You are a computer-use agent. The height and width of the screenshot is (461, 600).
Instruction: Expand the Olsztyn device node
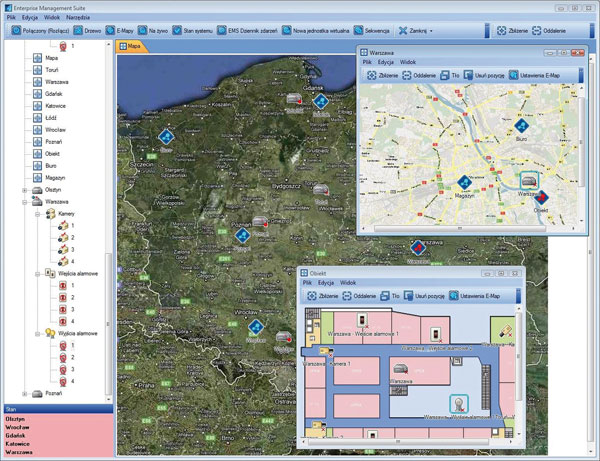point(25,190)
